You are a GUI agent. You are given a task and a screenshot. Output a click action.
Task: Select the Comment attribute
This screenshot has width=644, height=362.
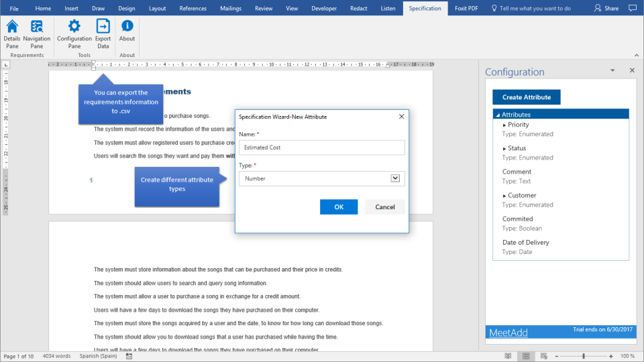[517, 172]
